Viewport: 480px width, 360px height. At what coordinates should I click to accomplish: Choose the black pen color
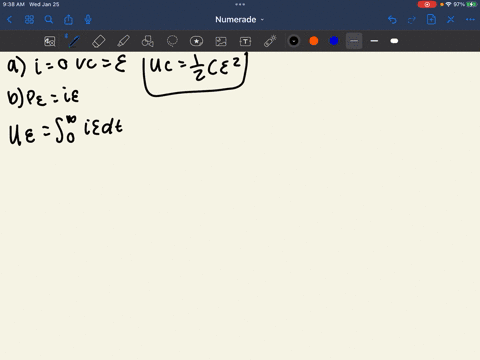294,41
